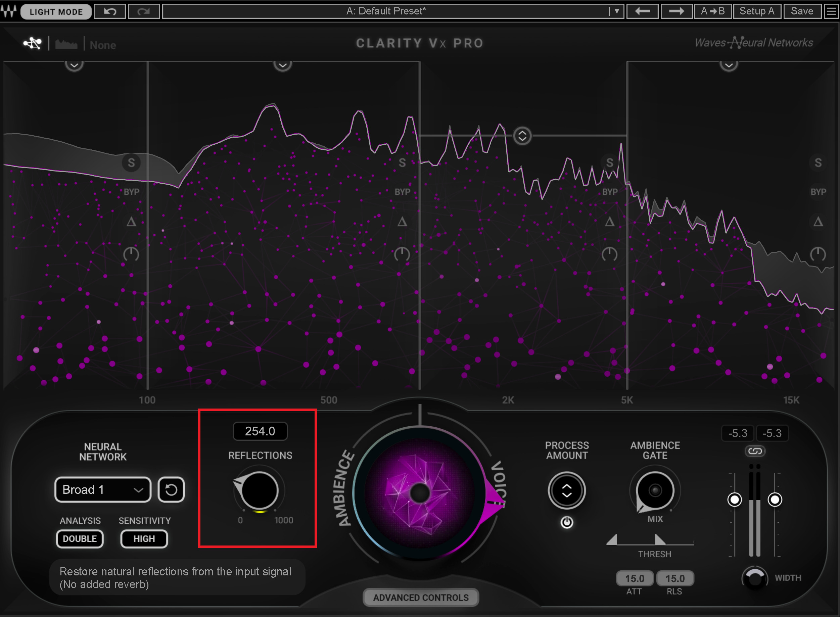Open the Broad 1 neural network dropdown
The image size is (840, 617).
click(103, 490)
